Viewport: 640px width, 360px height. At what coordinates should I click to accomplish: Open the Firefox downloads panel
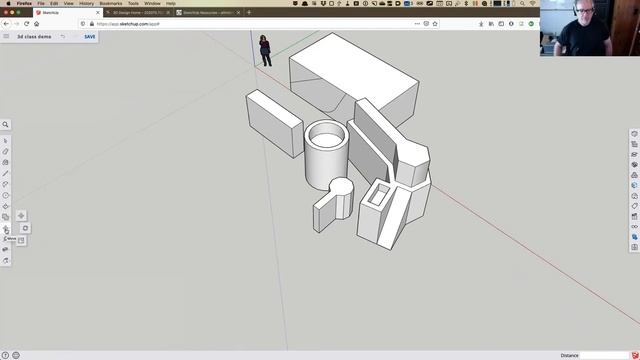pyautogui.click(x=481, y=24)
